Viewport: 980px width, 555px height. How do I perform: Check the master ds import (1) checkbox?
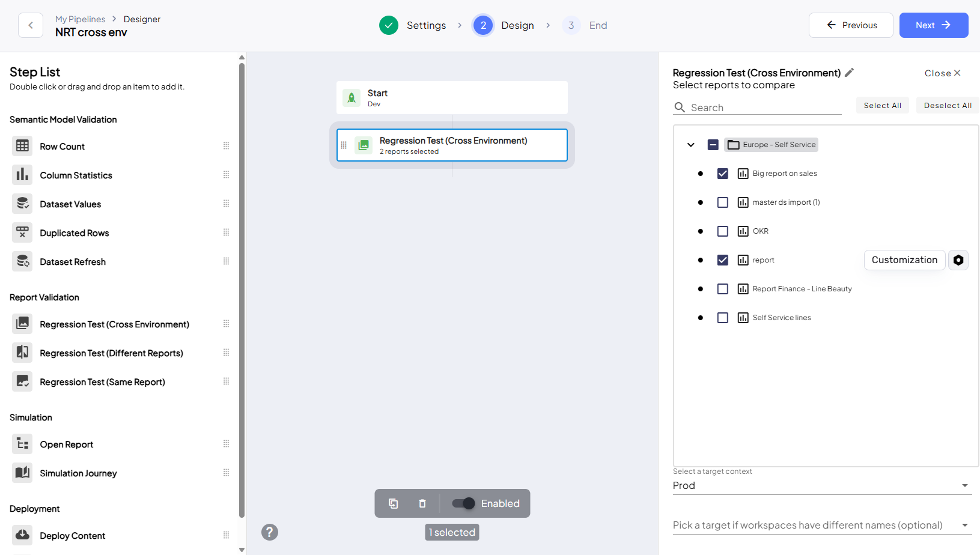tap(723, 202)
